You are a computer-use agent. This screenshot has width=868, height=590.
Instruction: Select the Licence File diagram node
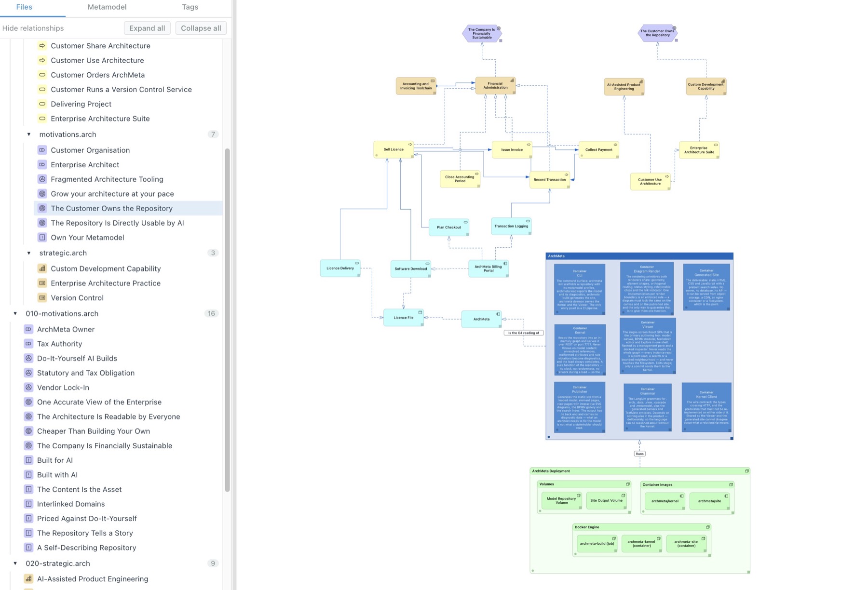pos(403,318)
